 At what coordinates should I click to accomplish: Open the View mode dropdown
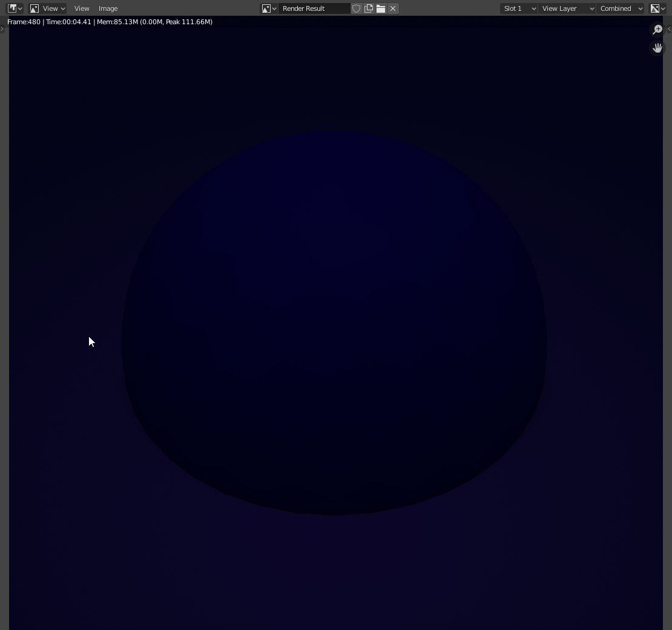[x=48, y=8]
